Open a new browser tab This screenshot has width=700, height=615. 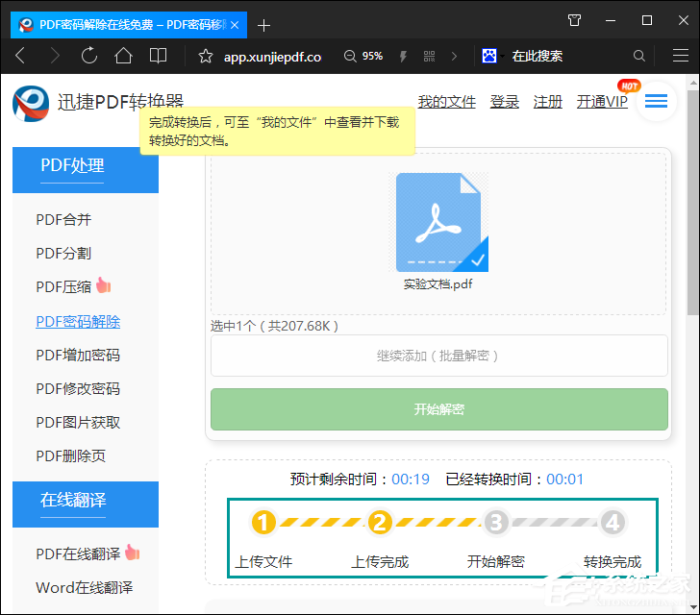coord(264,24)
